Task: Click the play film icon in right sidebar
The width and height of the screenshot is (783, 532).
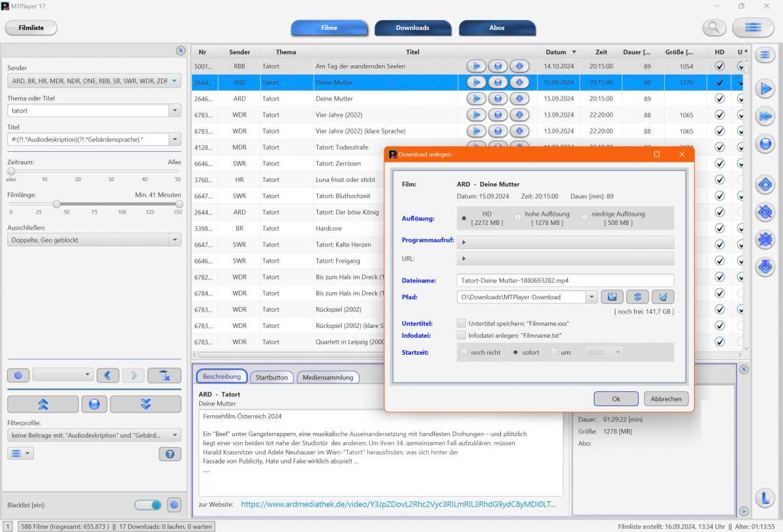Action: pos(765,89)
